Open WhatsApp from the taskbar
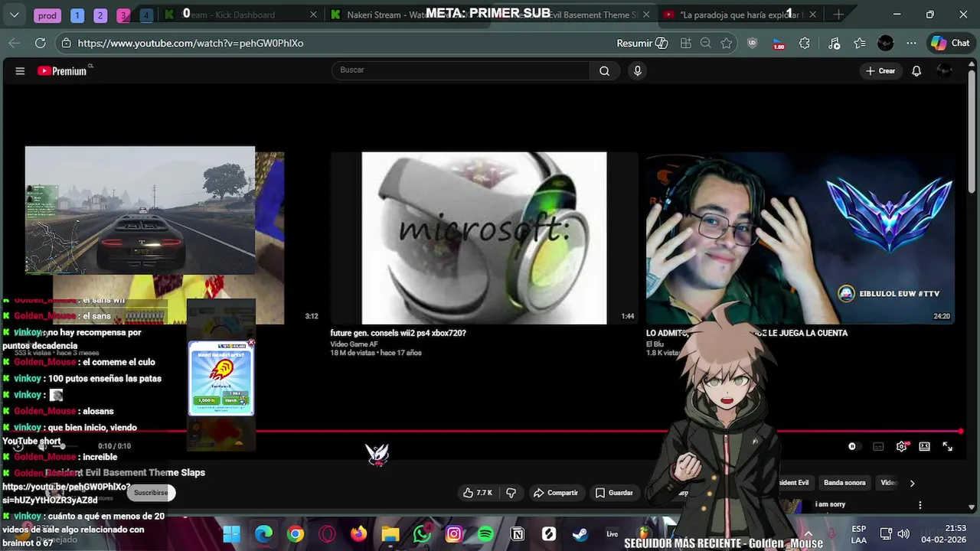This screenshot has height=551, width=980. 422,534
